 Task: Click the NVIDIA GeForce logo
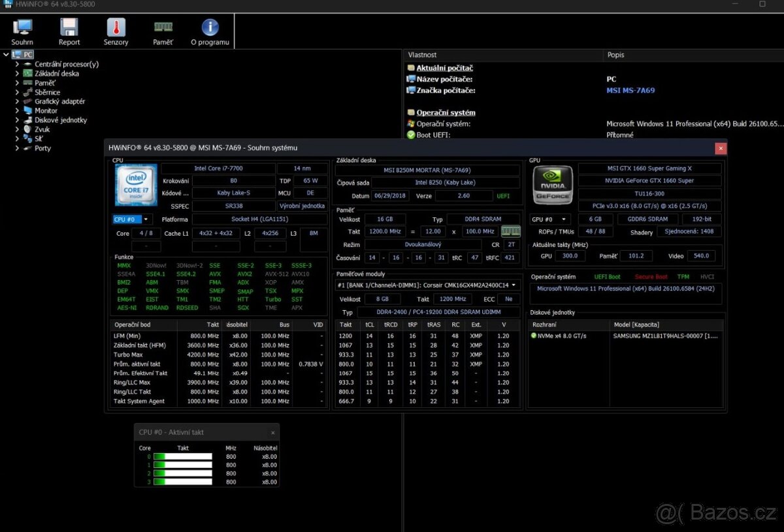click(x=553, y=185)
